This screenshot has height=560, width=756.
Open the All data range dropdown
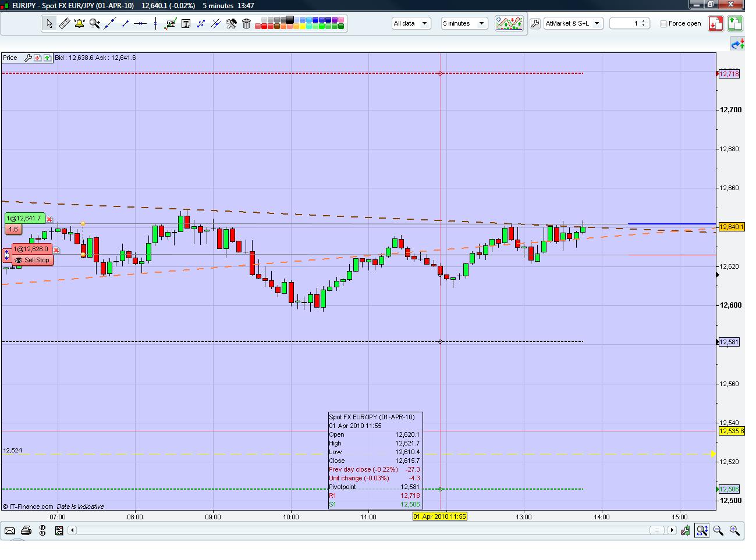(411, 24)
